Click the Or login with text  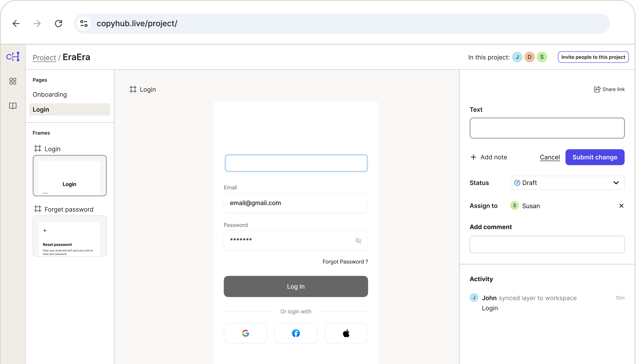tap(296, 312)
